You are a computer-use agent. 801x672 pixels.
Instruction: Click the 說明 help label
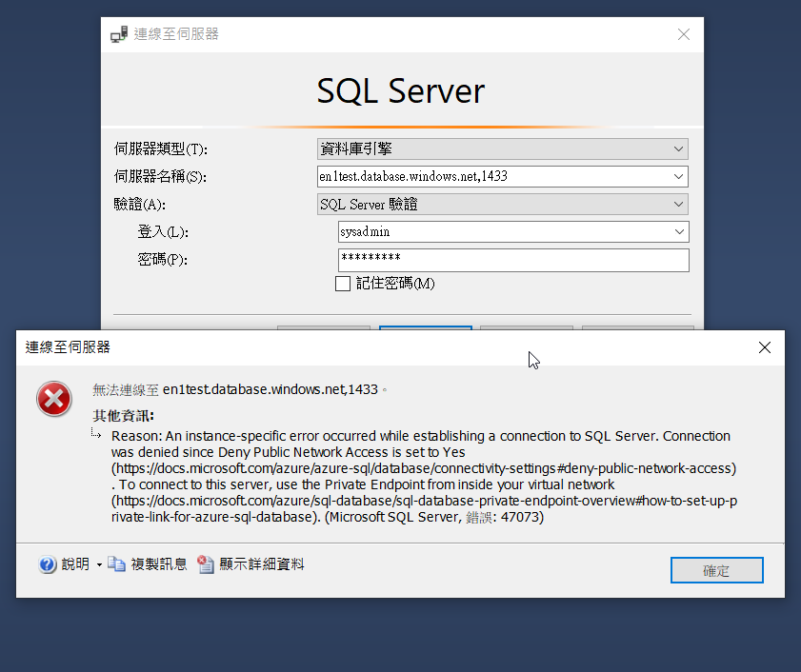tap(75, 564)
